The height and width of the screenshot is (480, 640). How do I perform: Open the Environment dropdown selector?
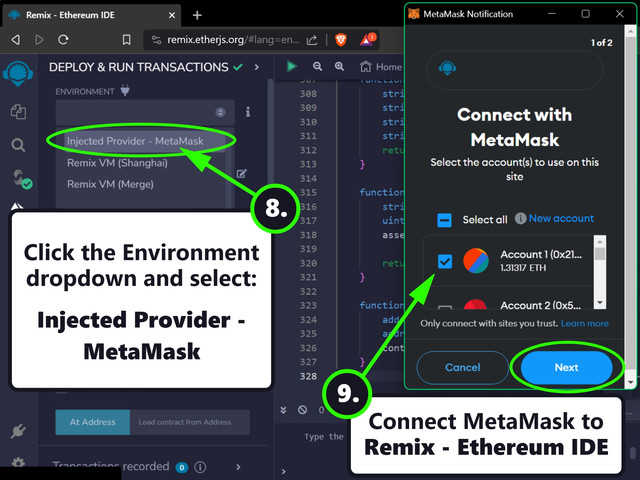pos(142,112)
